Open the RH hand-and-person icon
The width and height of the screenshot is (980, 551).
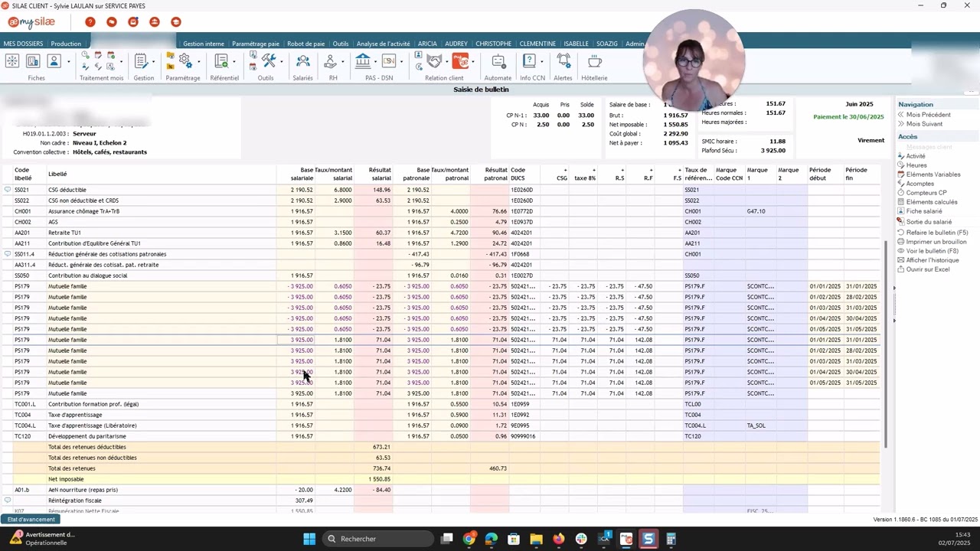coord(330,61)
